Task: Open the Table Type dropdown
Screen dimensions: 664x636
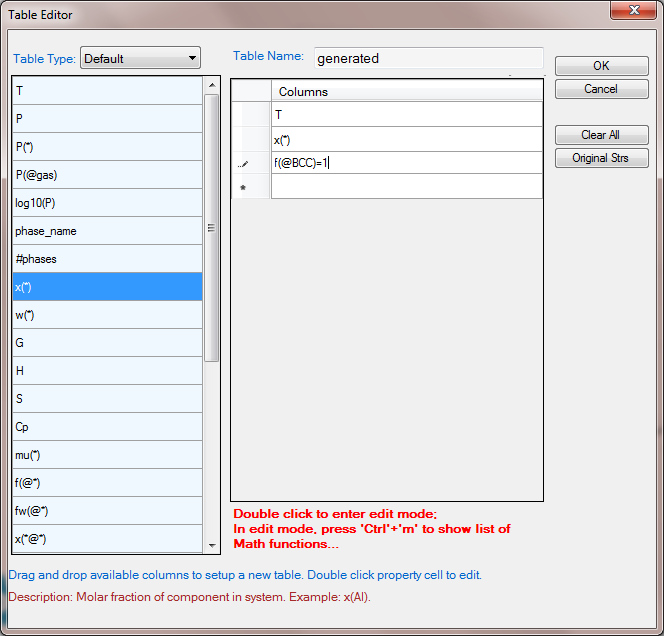Action: pos(140,58)
